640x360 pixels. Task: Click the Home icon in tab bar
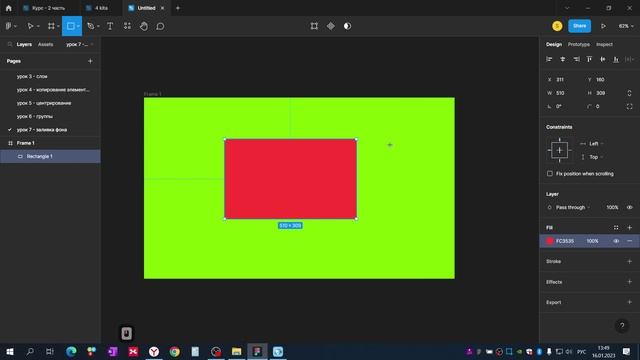(9, 8)
